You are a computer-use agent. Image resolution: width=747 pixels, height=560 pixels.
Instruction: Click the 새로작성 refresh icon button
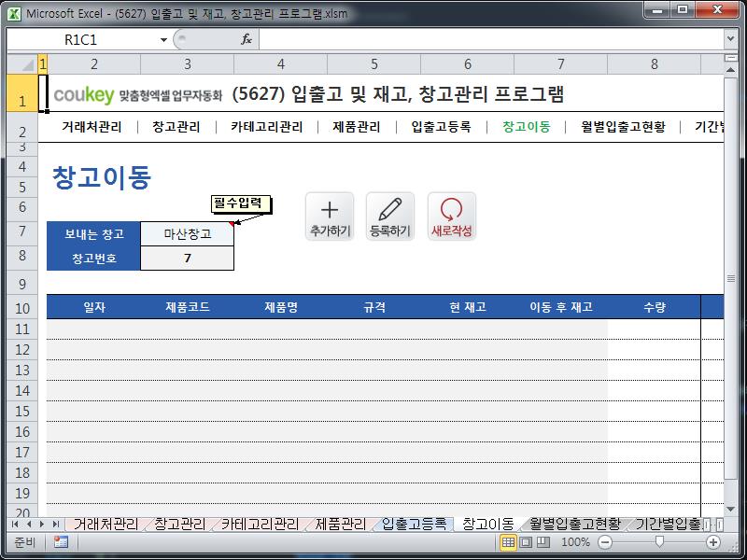pos(452,217)
